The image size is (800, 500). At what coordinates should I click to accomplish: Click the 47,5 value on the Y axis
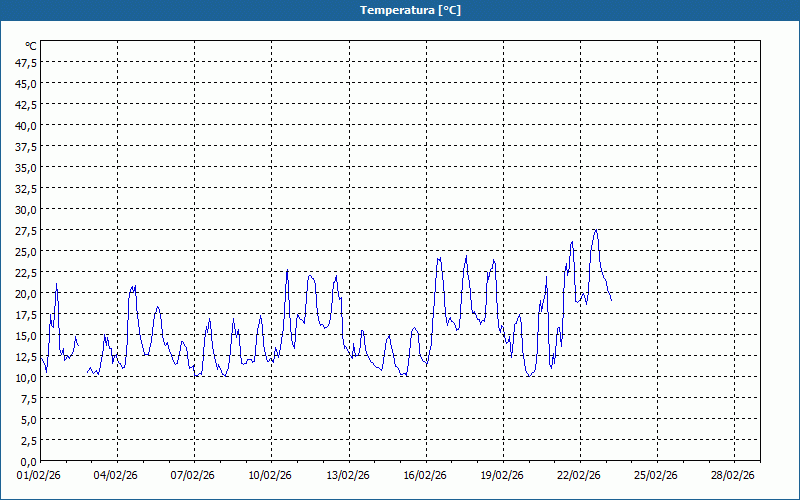[25, 62]
